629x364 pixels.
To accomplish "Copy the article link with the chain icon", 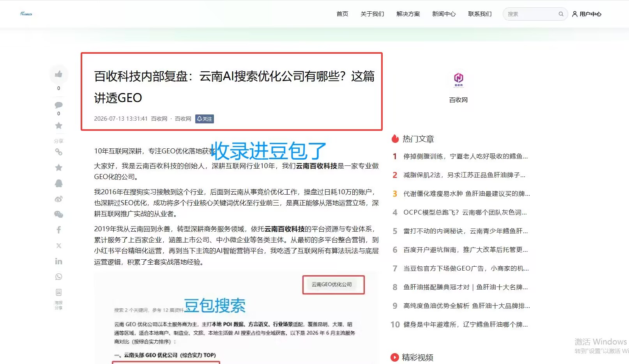I will (58, 152).
